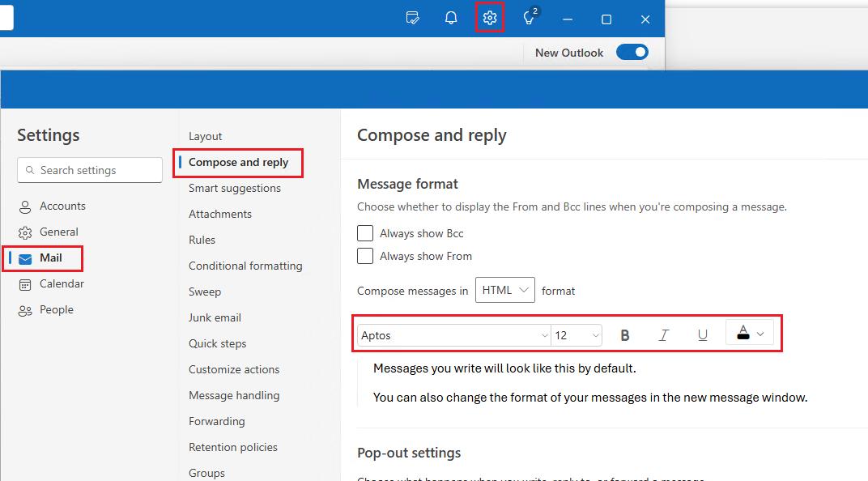This screenshot has width=868, height=481.
Task: Click the Search settings field
Action: tap(90, 170)
